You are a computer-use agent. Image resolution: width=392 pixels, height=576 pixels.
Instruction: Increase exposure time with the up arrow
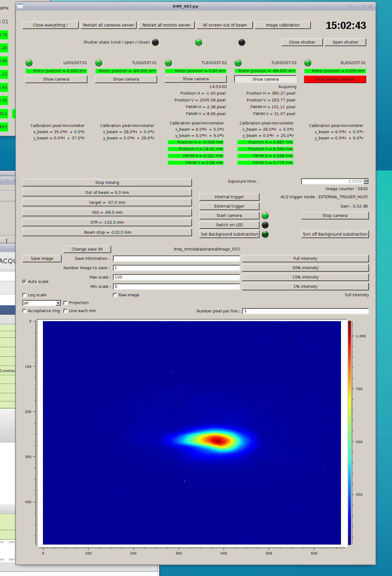366,180
